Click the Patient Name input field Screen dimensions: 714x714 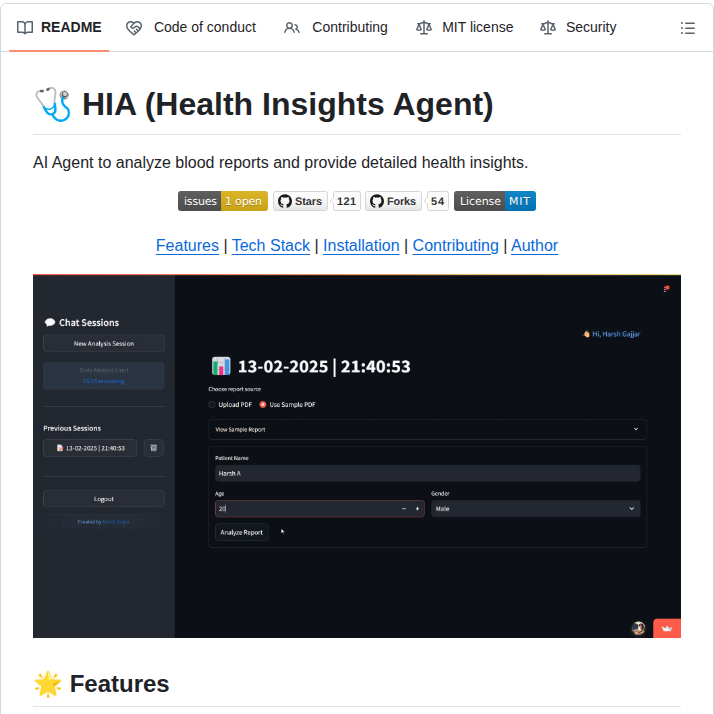coord(427,473)
